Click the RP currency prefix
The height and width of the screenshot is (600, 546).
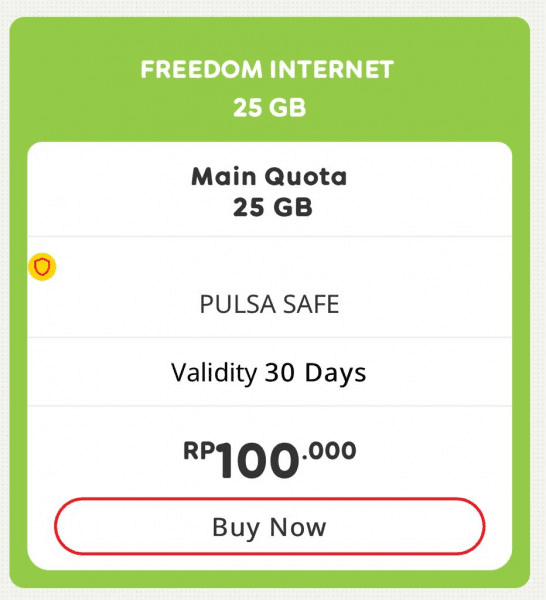coord(199,450)
